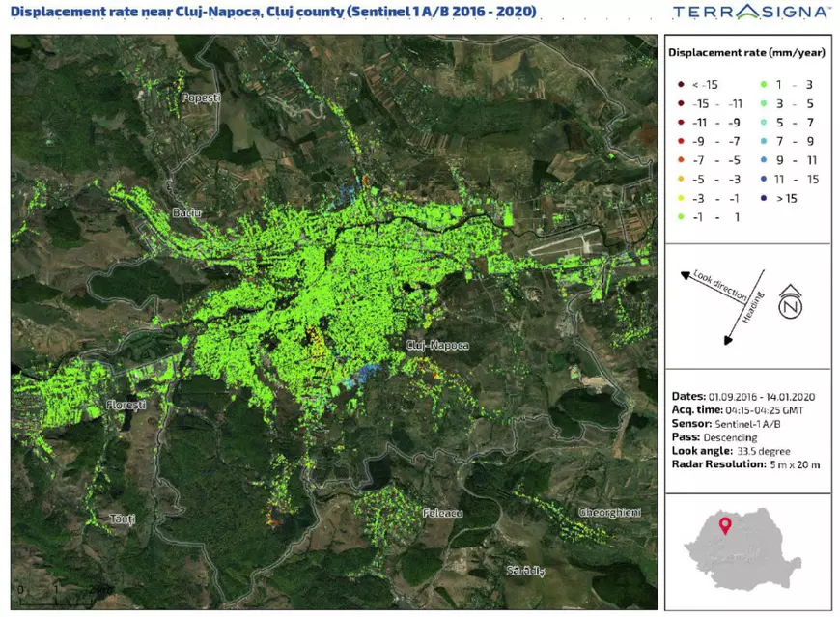The width and height of the screenshot is (840, 617).
Task: Click the red location pin on Romania inset
Action: point(725,527)
